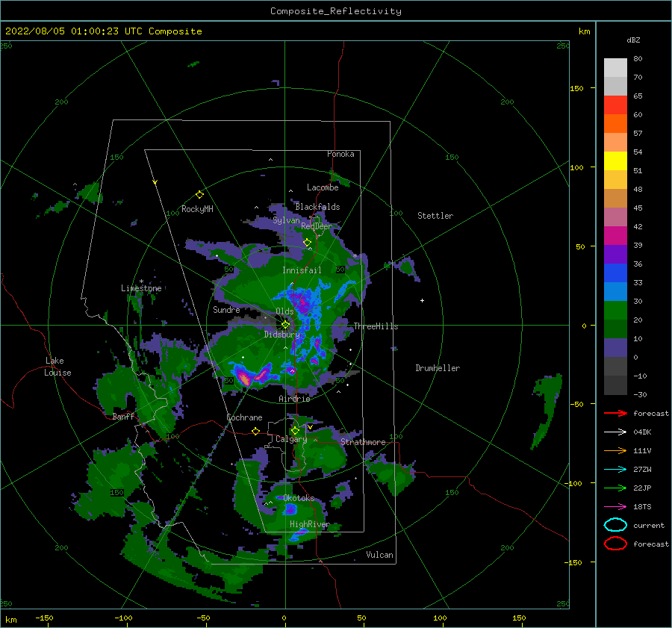Screen dimensions: 672x628
Task: Pick the bright yellow swatch below 54
Action: pos(615,161)
